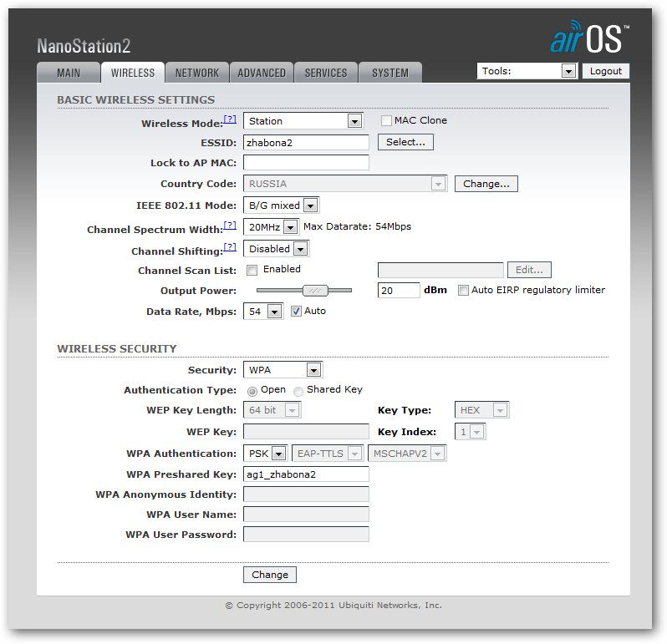The height and width of the screenshot is (644, 667).
Task: Go to the System tab
Action: (390, 73)
